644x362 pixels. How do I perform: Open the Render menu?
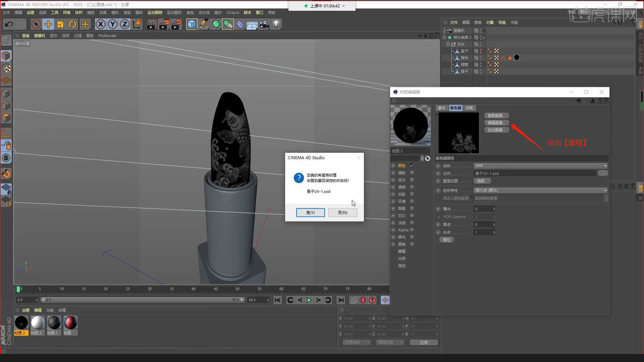(127, 13)
